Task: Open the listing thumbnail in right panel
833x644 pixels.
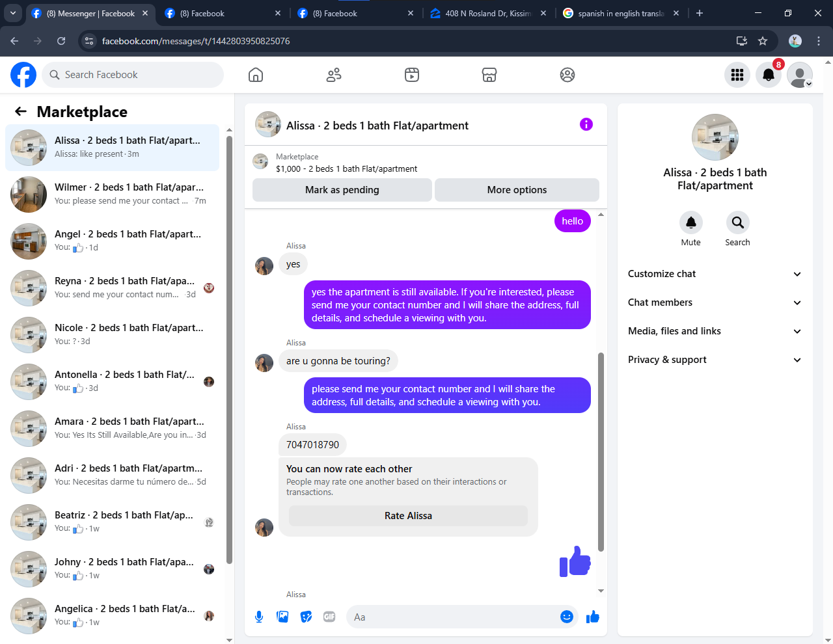Action: click(715, 137)
